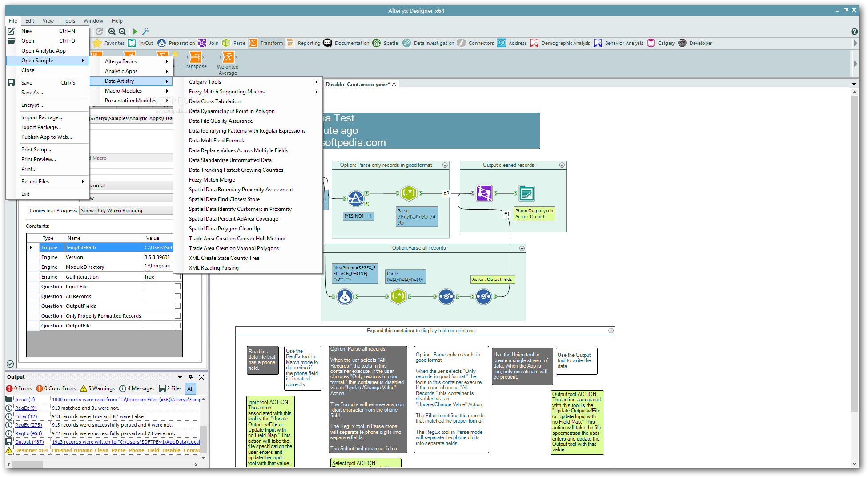Collapse the Parse only records in good format container
Screen dimensions: 868x477
[445, 165]
